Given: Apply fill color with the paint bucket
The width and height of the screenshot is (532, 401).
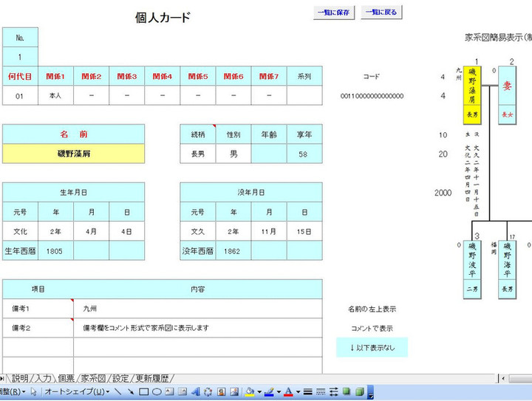Looking at the screenshot, I should click(x=250, y=392).
